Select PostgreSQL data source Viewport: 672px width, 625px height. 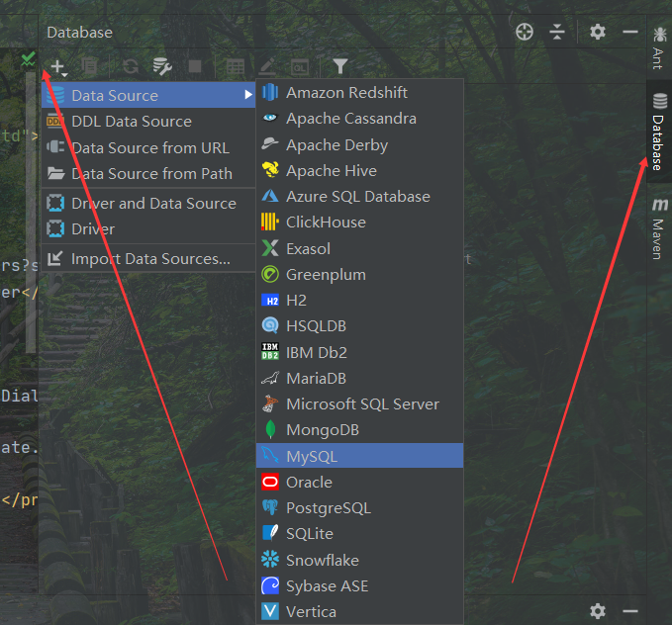tap(359, 507)
